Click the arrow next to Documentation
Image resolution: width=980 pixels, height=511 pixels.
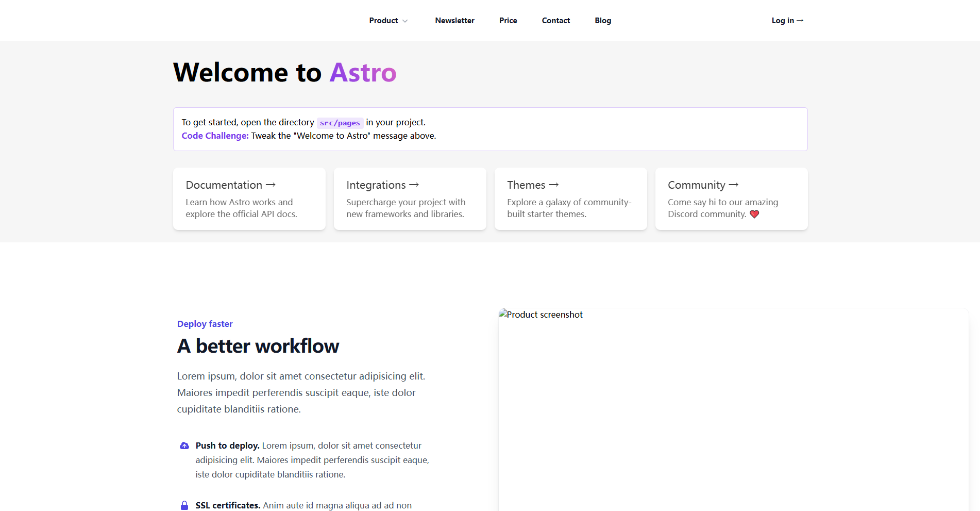click(x=271, y=185)
